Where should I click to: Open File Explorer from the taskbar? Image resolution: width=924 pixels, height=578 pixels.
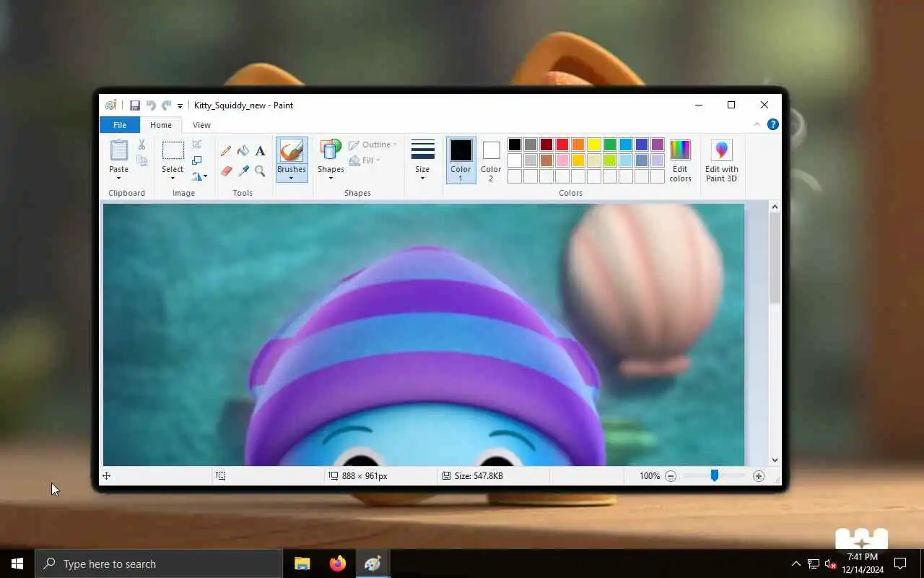pos(302,564)
